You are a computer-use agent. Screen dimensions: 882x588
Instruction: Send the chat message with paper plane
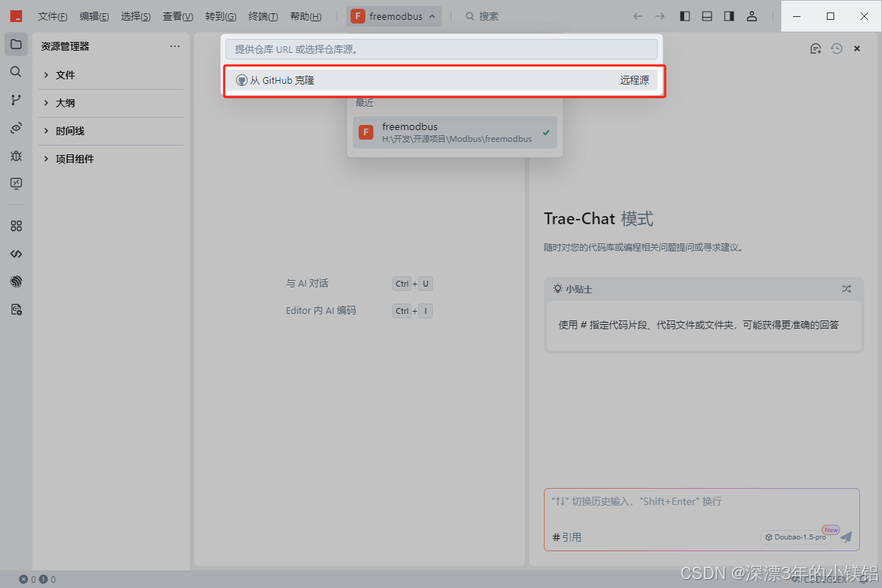[846, 537]
